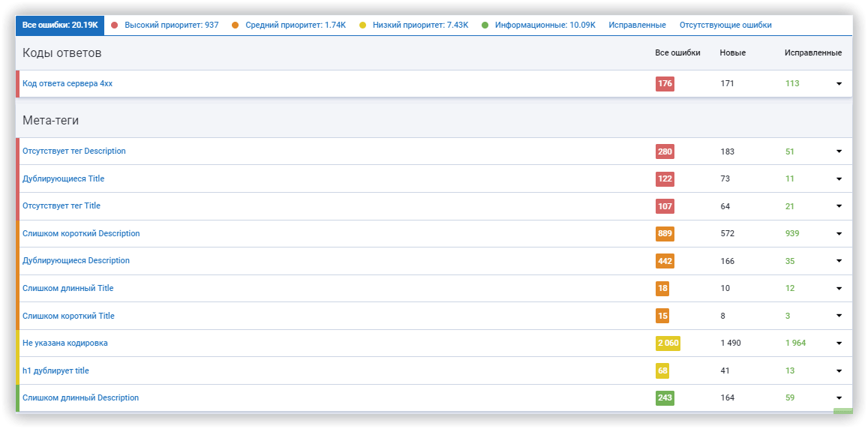Click the 'Мета-теги' section heading
The height and width of the screenshot is (429, 868).
click(50, 120)
